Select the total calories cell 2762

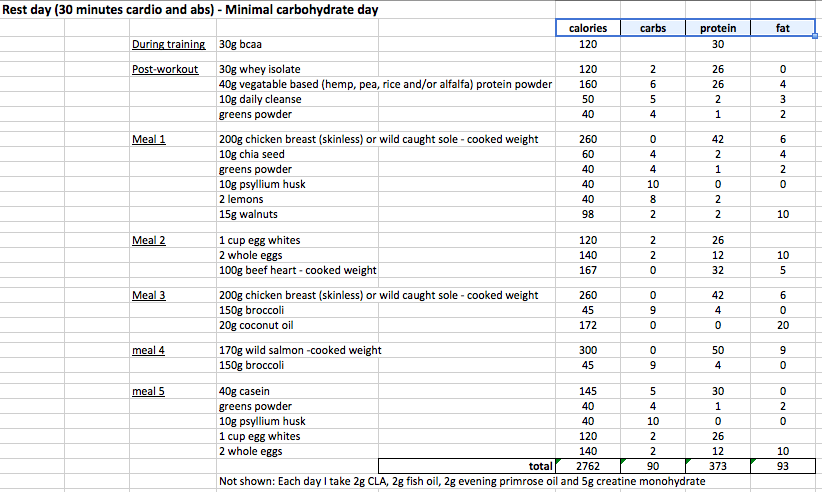pos(588,466)
